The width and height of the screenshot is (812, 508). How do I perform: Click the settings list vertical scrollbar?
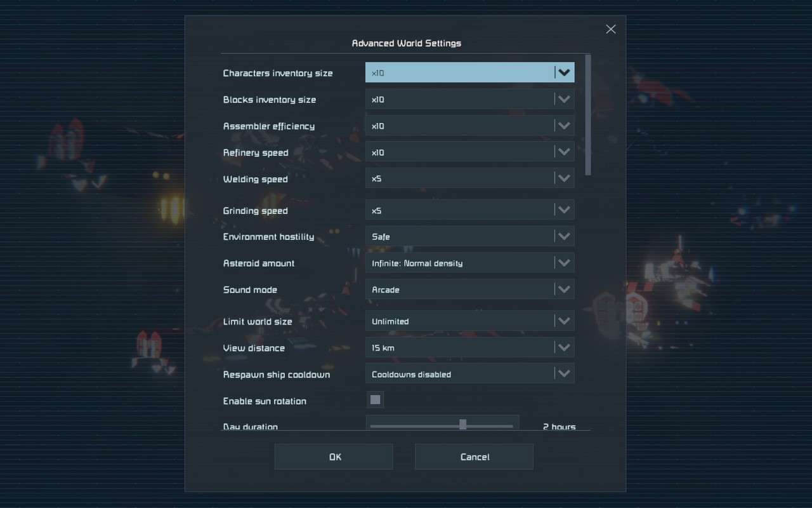coord(588,114)
